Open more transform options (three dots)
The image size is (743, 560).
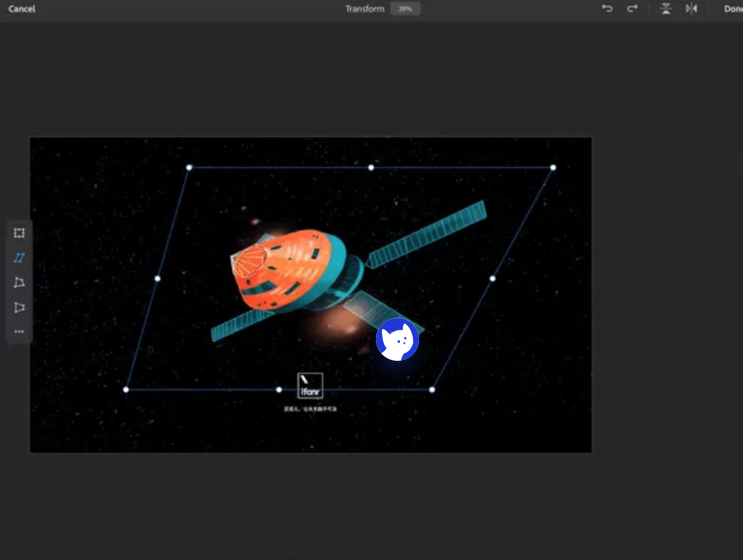(19, 331)
